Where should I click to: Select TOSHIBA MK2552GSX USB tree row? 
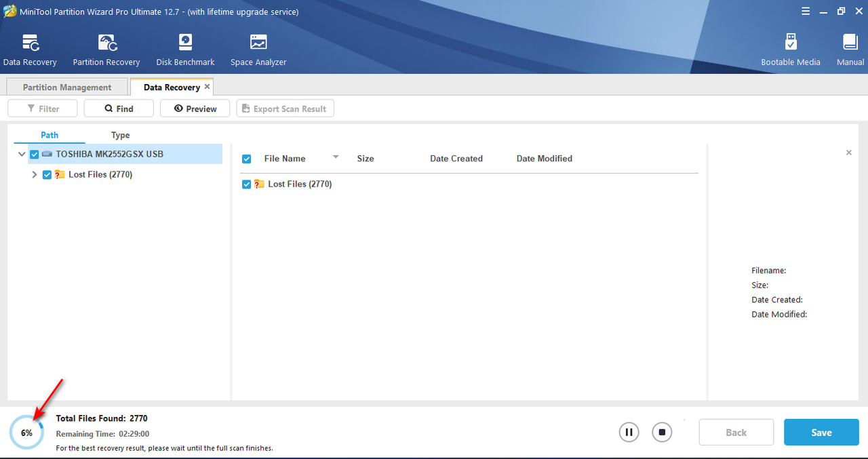[x=125, y=154]
